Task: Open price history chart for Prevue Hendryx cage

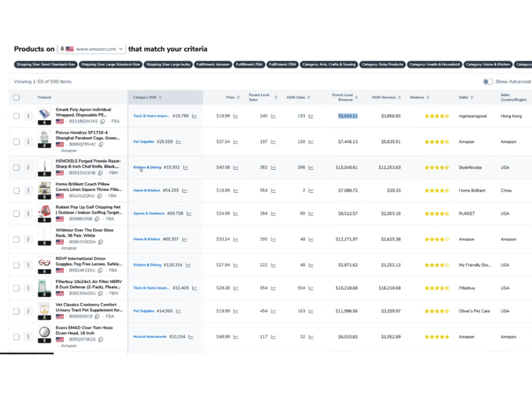Action: click(x=236, y=142)
